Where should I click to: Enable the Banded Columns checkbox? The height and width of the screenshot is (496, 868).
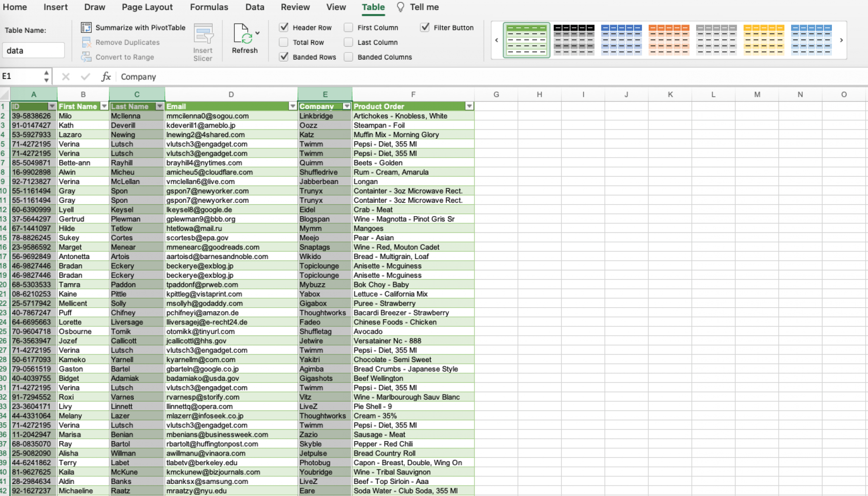(x=348, y=57)
